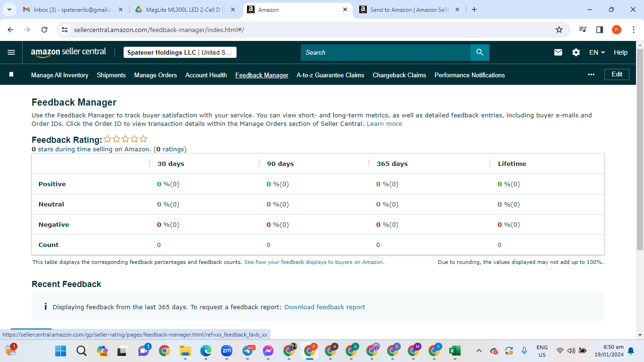Open the Help link
644x362 pixels.
[x=620, y=52]
